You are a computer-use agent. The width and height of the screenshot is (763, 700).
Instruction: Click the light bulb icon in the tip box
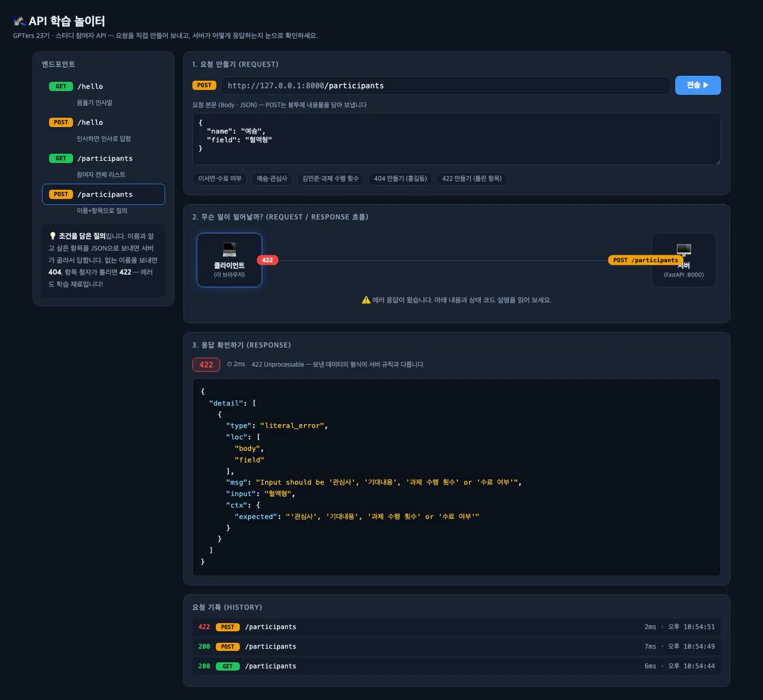click(x=53, y=236)
